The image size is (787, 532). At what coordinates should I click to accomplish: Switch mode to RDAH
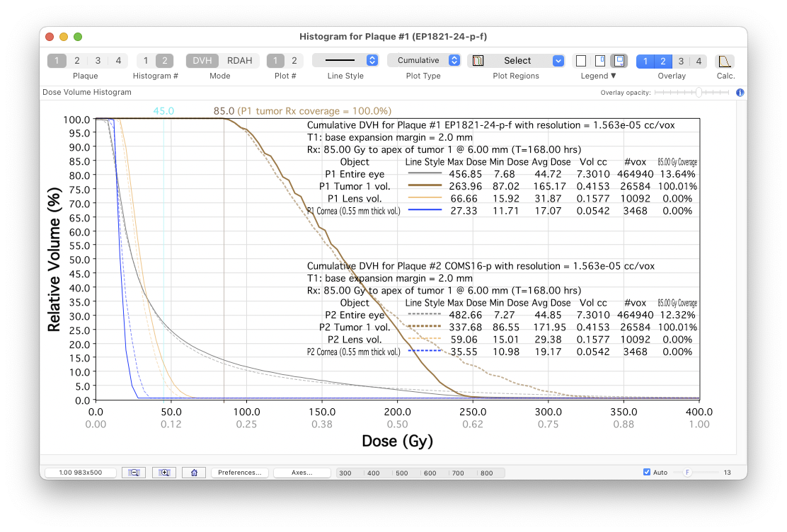coord(240,61)
